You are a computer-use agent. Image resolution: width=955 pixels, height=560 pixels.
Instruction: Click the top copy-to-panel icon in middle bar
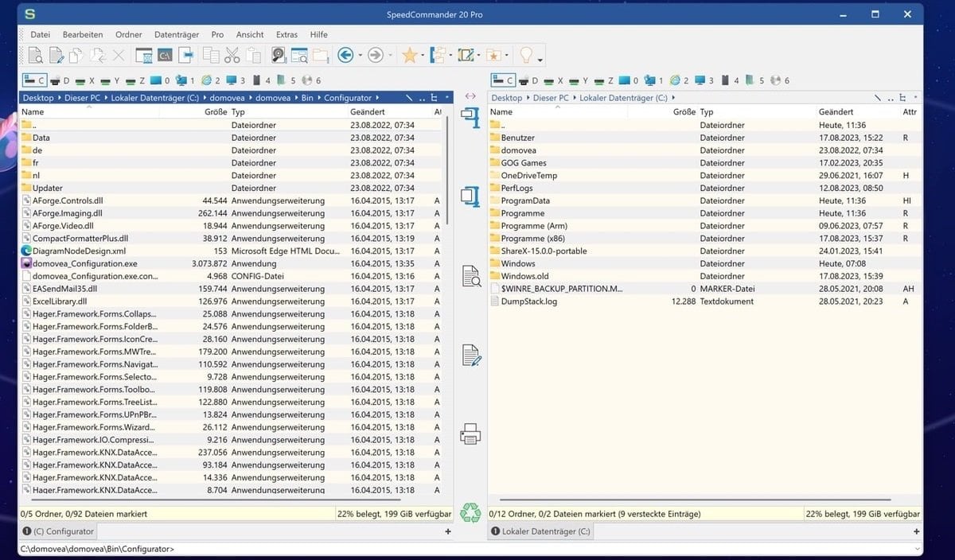point(471,118)
